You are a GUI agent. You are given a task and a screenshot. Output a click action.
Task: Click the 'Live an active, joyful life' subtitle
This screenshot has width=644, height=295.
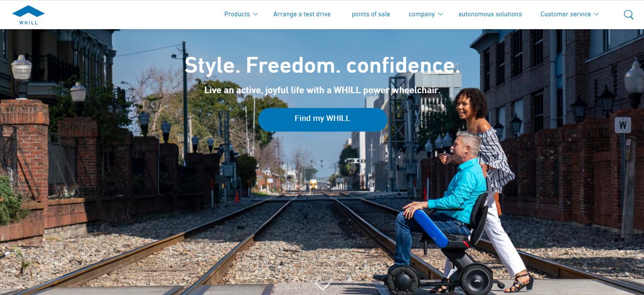(322, 90)
